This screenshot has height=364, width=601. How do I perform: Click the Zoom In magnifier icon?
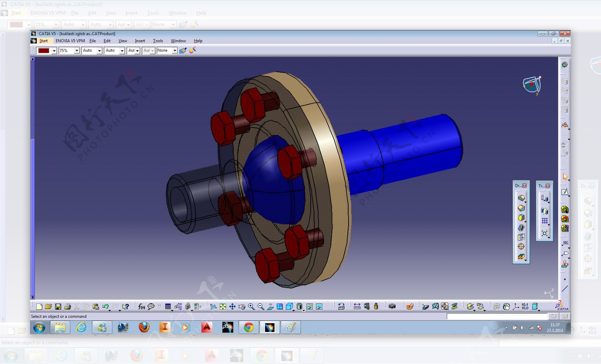point(251,307)
